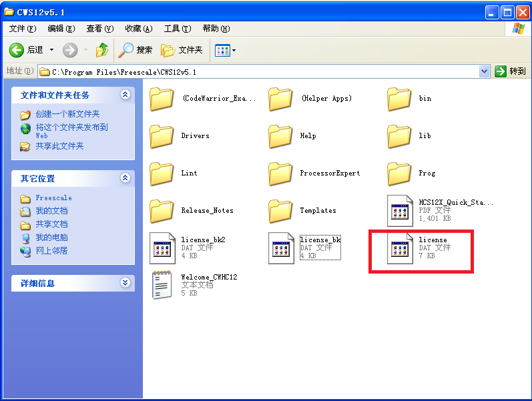Collapse the 其它位置 panel

tap(125, 177)
